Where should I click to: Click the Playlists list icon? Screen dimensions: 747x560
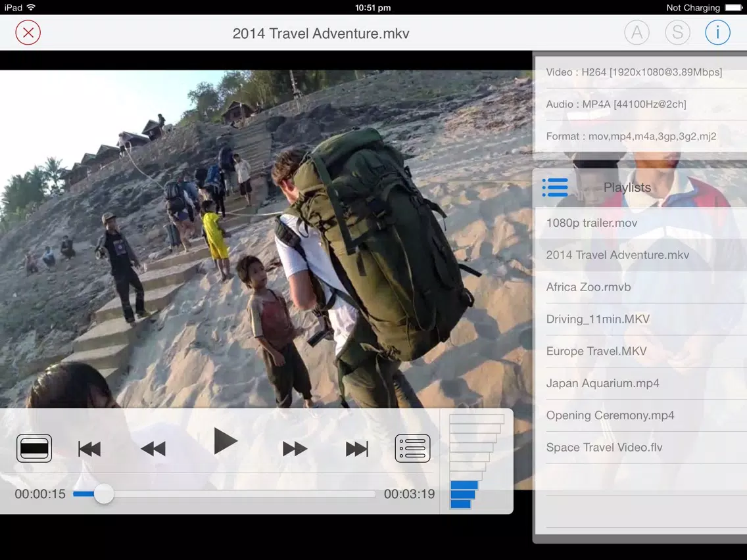pos(555,187)
